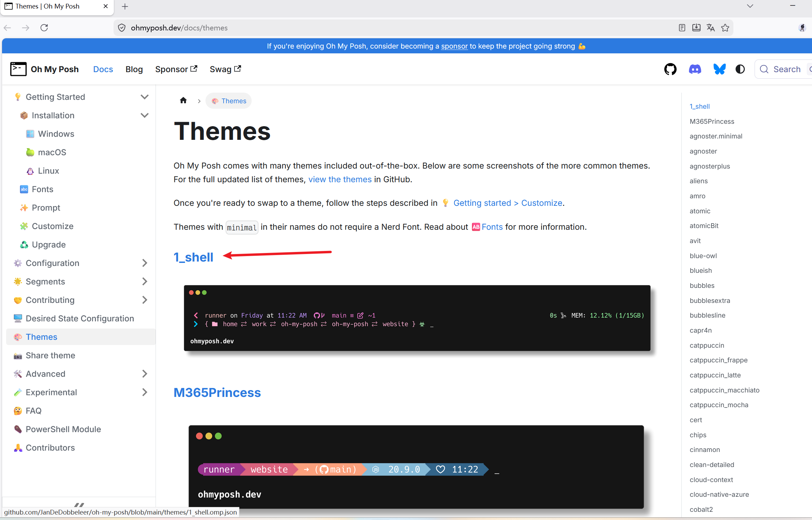
Task: Open Linux installation page in sidebar
Action: 49,171
